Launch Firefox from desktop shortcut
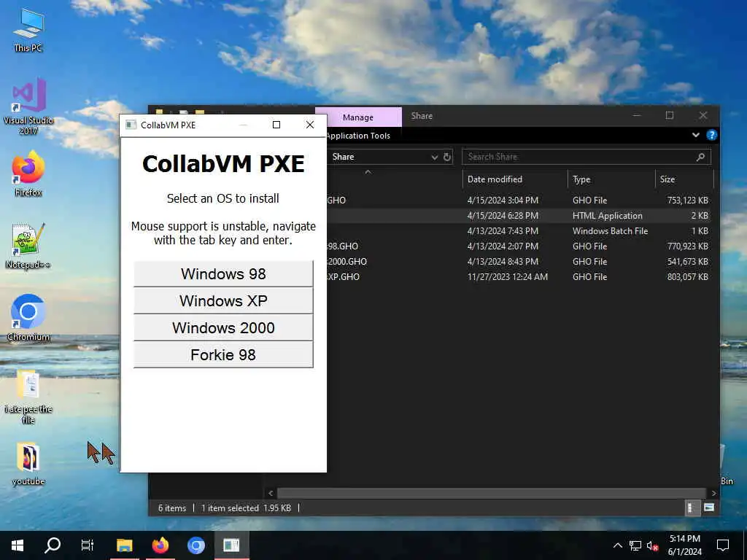Image resolution: width=747 pixels, height=560 pixels. click(28, 174)
